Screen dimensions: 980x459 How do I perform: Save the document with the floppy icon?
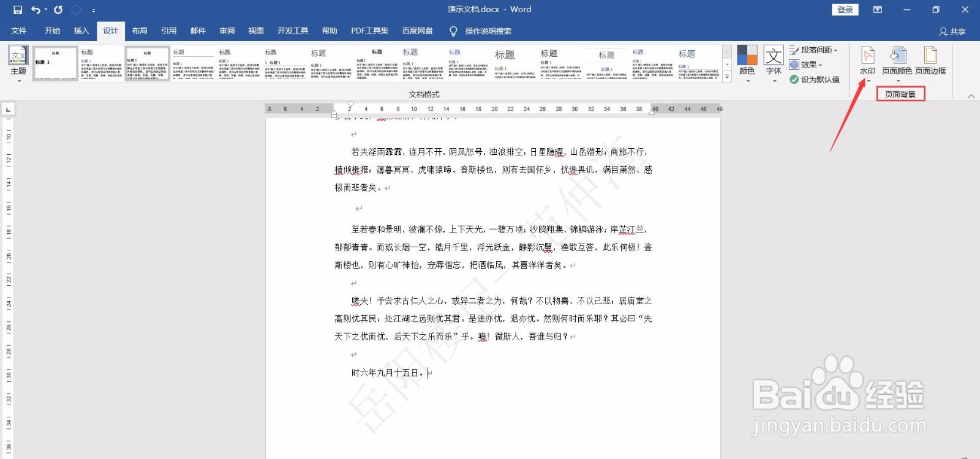point(18,10)
